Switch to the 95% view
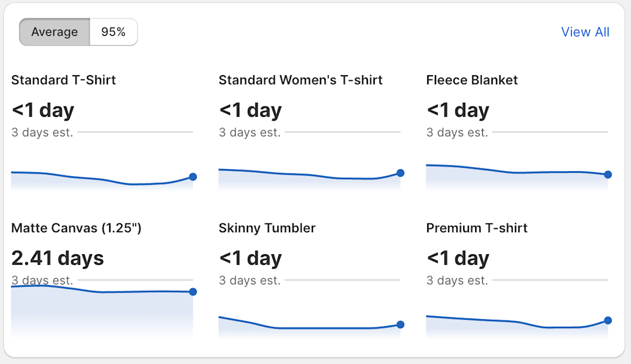The height and width of the screenshot is (364, 631). [x=114, y=32]
